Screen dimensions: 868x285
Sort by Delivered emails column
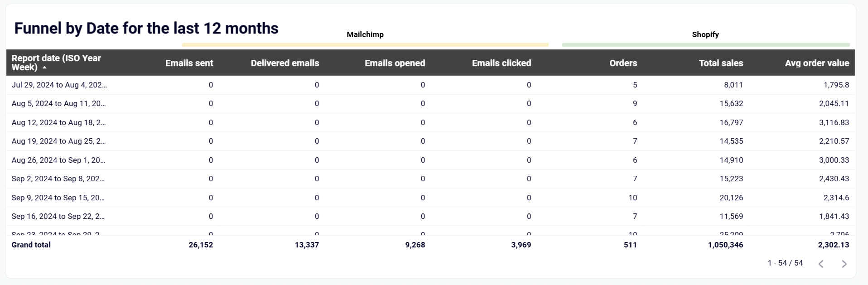[285, 63]
